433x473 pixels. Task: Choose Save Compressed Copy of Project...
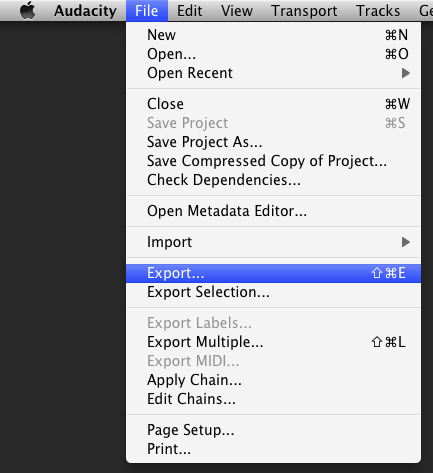coord(273,161)
